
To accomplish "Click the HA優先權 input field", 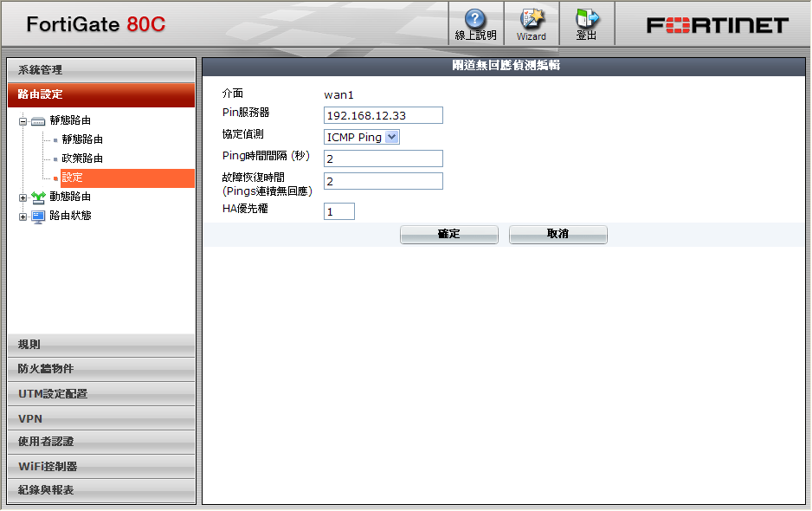I will pos(339,211).
